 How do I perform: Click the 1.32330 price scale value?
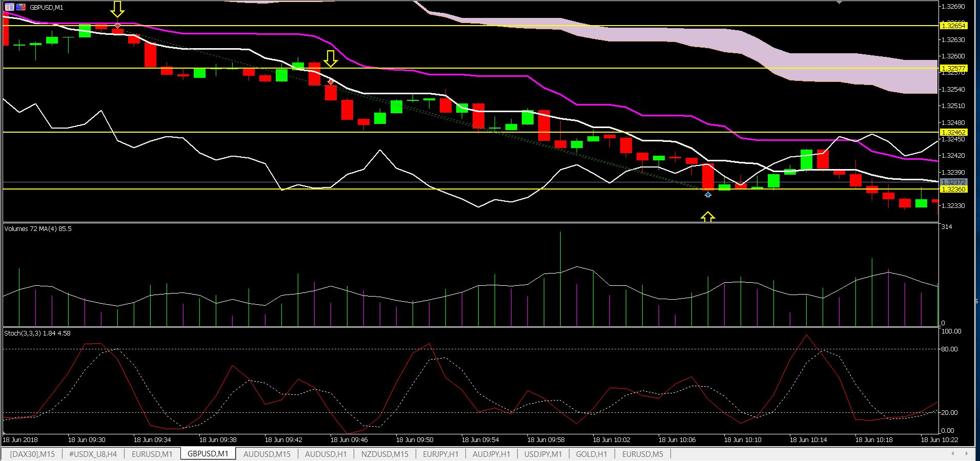coord(953,206)
